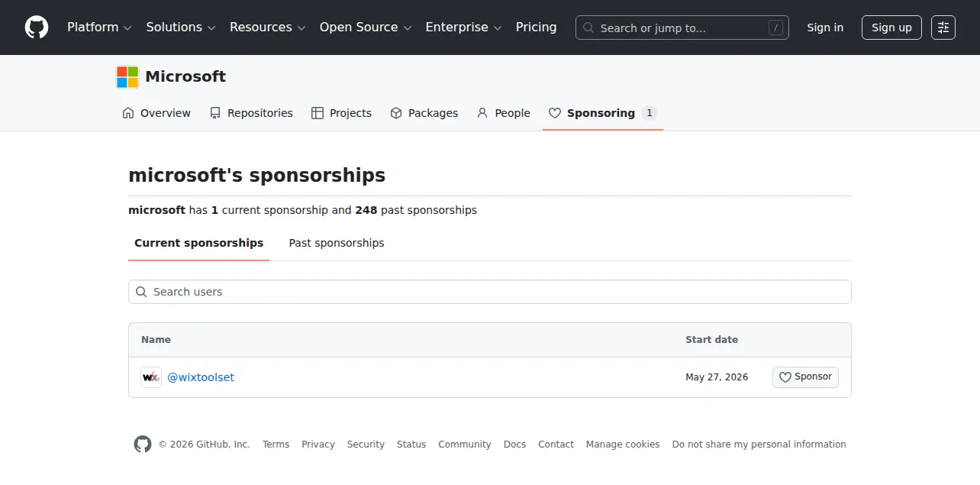Click the Sign up button
Image resolution: width=980 pixels, height=485 pixels.
tap(891, 27)
